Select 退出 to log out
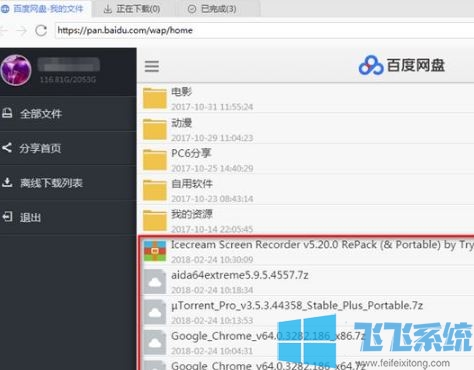This screenshot has width=474, height=370. point(68,217)
